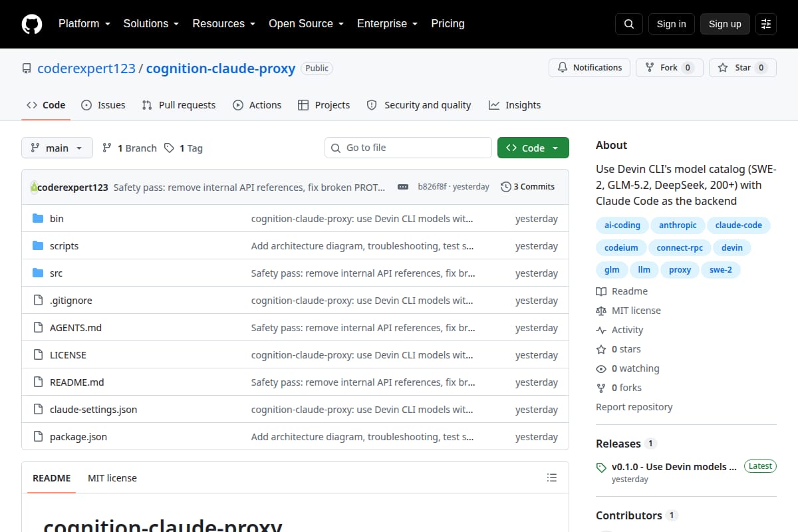
Task: Click the Sign in button
Action: pyautogui.click(x=671, y=24)
